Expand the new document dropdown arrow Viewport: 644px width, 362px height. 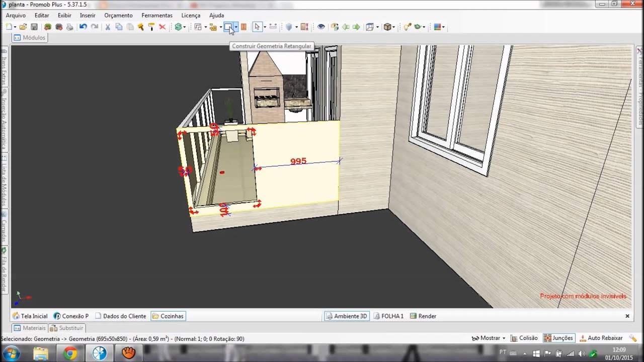tap(16, 27)
